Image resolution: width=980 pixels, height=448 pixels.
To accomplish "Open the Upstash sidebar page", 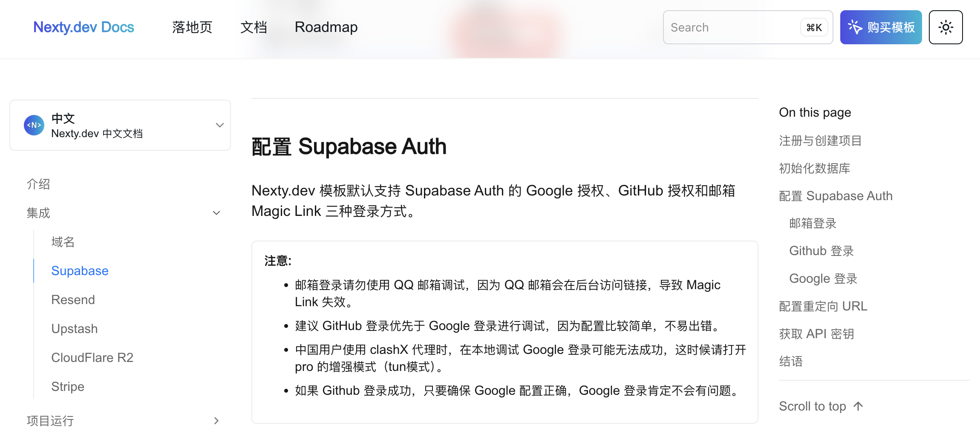I will click(x=74, y=329).
